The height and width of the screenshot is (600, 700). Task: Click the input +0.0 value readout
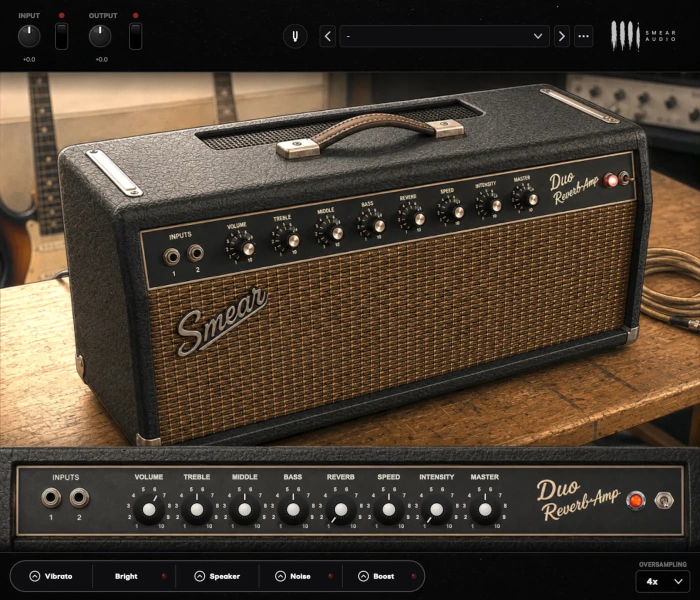29,59
